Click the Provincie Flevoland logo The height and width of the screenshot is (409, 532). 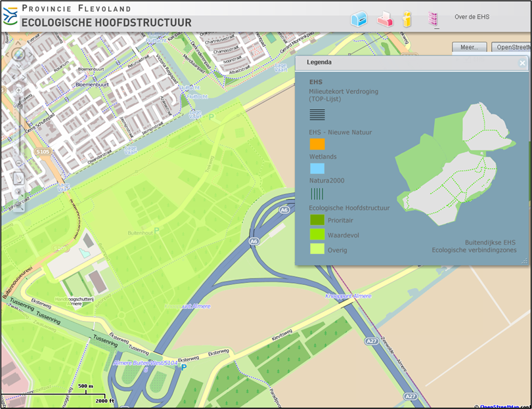click(x=11, y=15)
